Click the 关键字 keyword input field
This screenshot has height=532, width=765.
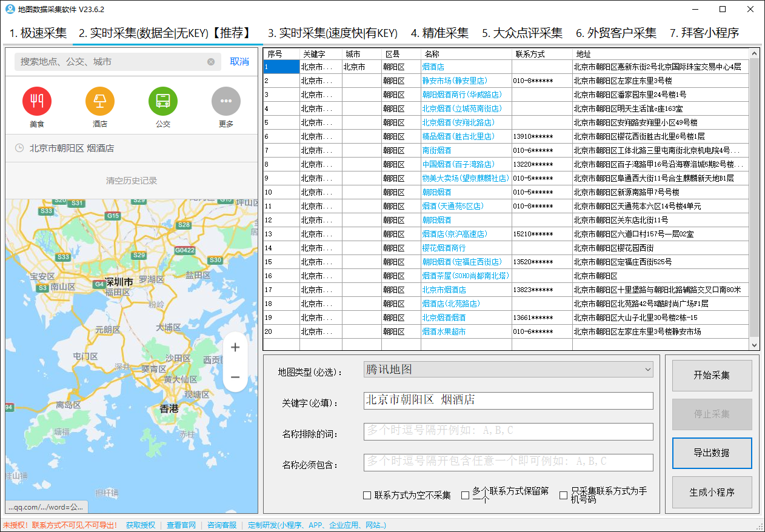(508, 400)
